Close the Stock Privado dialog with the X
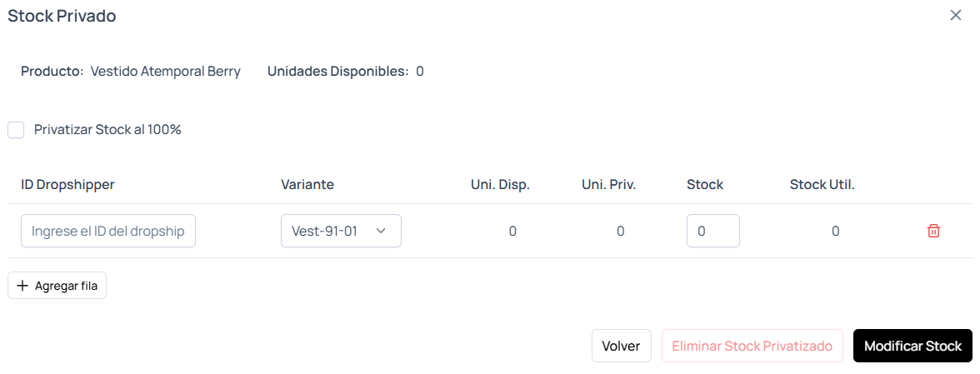 [956, 16]
